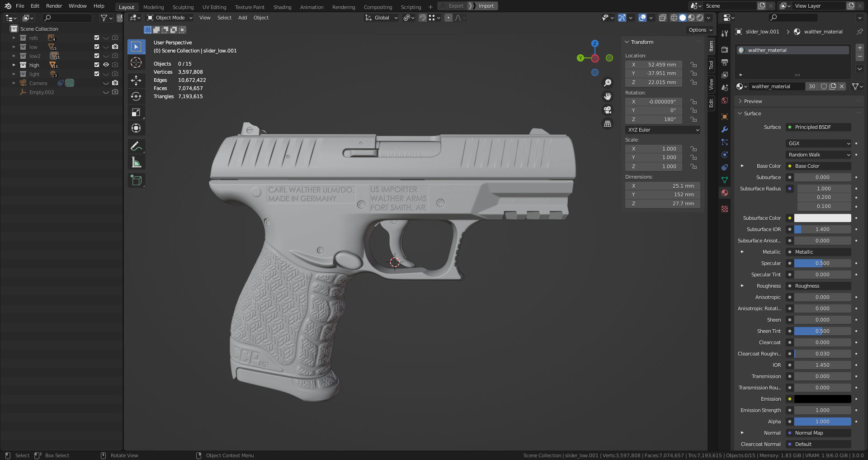The image size is (868, 460).
Task: Toggle low collection exclude checkbox
Action: pyautogui.click(x=96, y=47)
